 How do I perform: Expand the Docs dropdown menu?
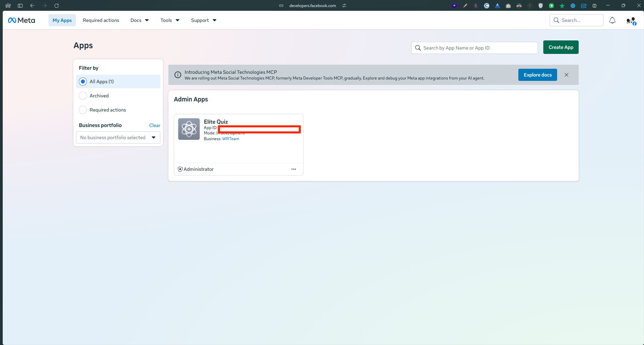click(139, 20)
